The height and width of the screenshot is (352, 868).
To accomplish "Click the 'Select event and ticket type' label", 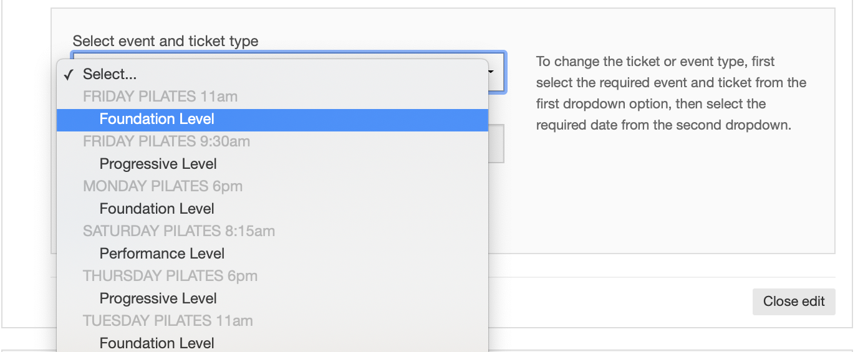I will (x=165, y=41).
